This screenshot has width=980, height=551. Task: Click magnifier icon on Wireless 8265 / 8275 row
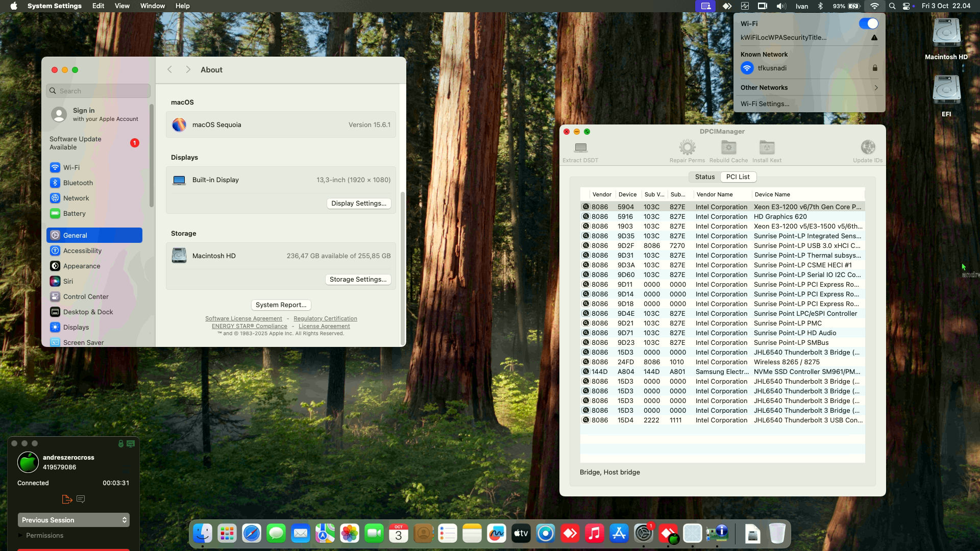[x=585, y=362]
